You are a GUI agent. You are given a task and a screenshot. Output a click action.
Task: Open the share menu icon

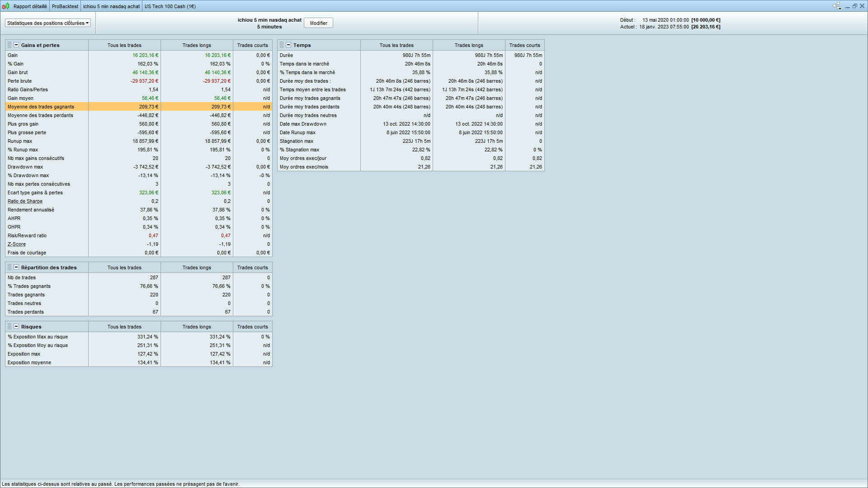point(837,6)
